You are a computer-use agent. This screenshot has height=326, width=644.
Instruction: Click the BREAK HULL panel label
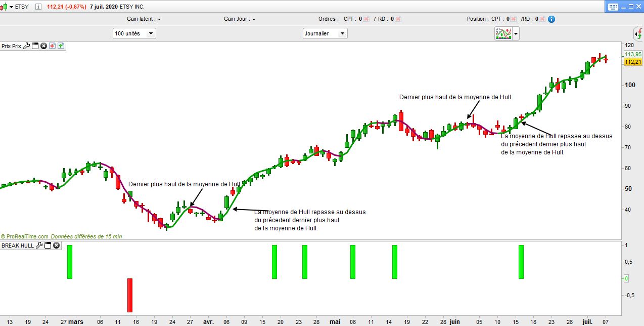tap(18, 246)
